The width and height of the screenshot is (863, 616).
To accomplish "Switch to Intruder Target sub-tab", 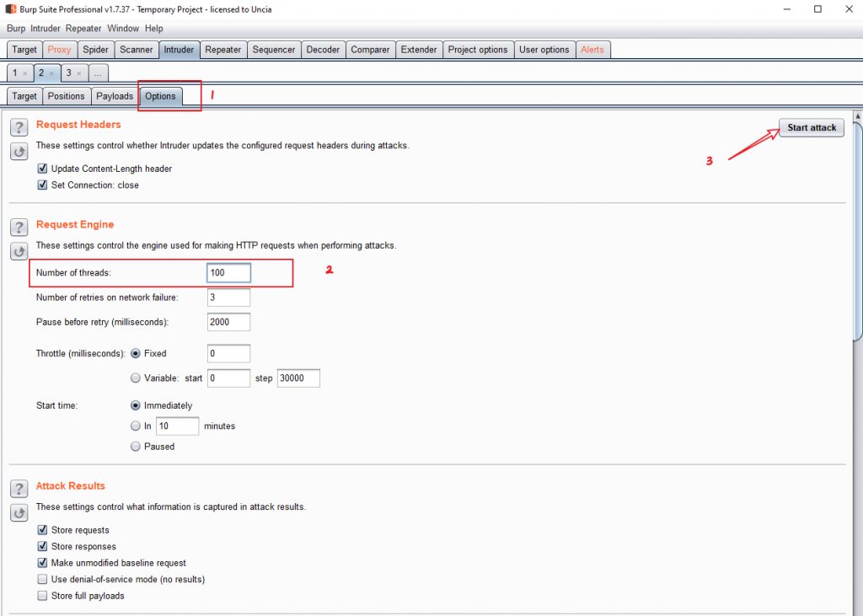I will 24,96.
